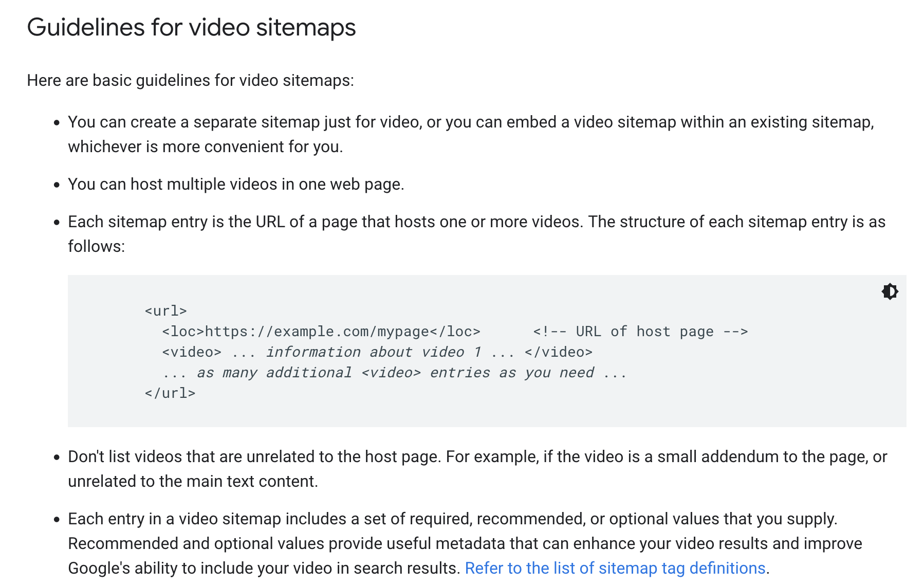Click the closing </url> tag in code

[x=170, y=393]
